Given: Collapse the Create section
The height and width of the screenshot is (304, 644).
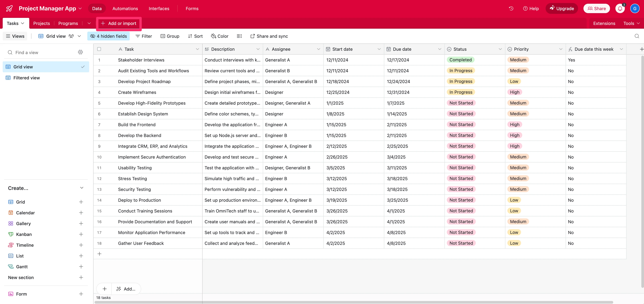Looking at the screenshot, I should (81, 188).
